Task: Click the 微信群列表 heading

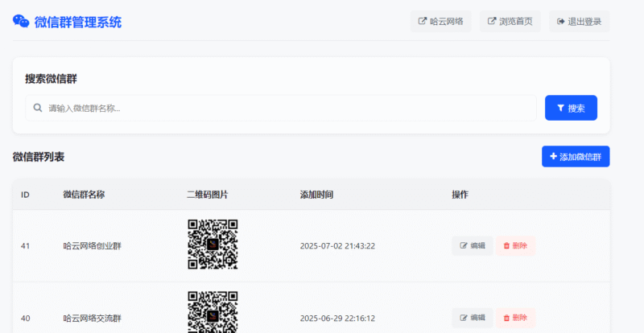Action: tap(39, 157)
